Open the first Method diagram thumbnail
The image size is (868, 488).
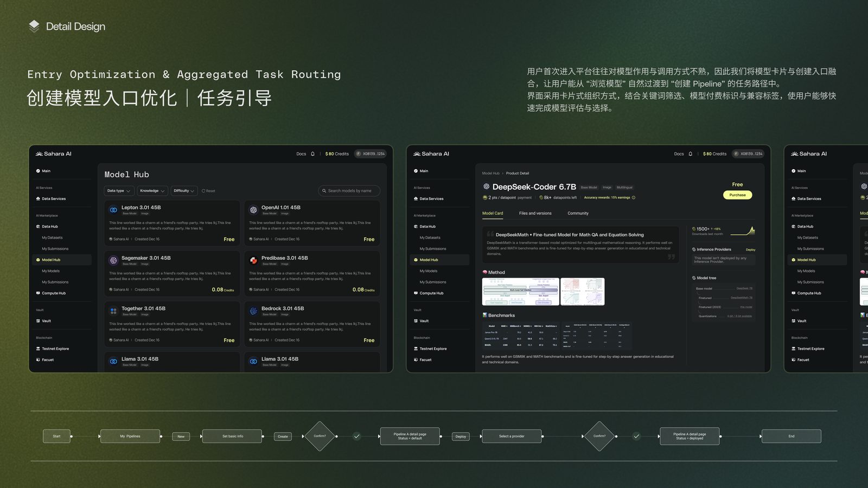(x=520, y=292)
